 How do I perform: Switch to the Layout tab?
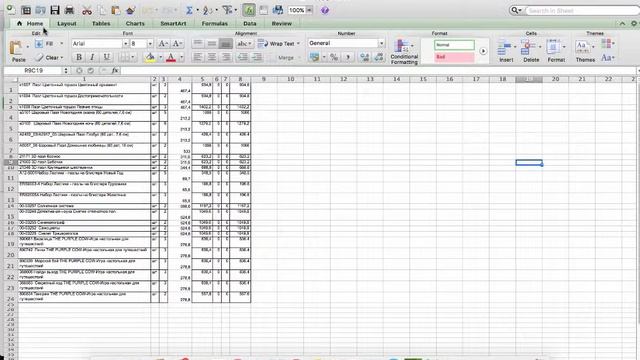pyautogui.click(x=67, y=24)
